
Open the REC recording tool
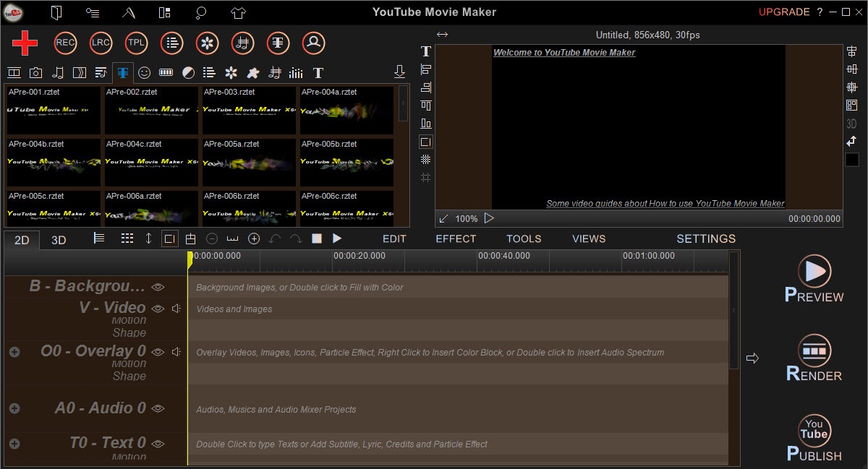click(x=65, y=43)
